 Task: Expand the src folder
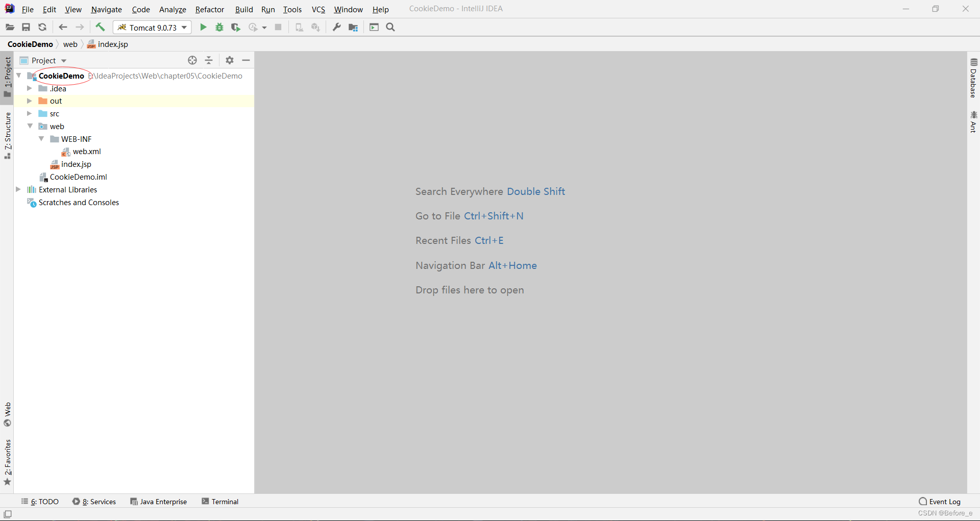[30, 113]
